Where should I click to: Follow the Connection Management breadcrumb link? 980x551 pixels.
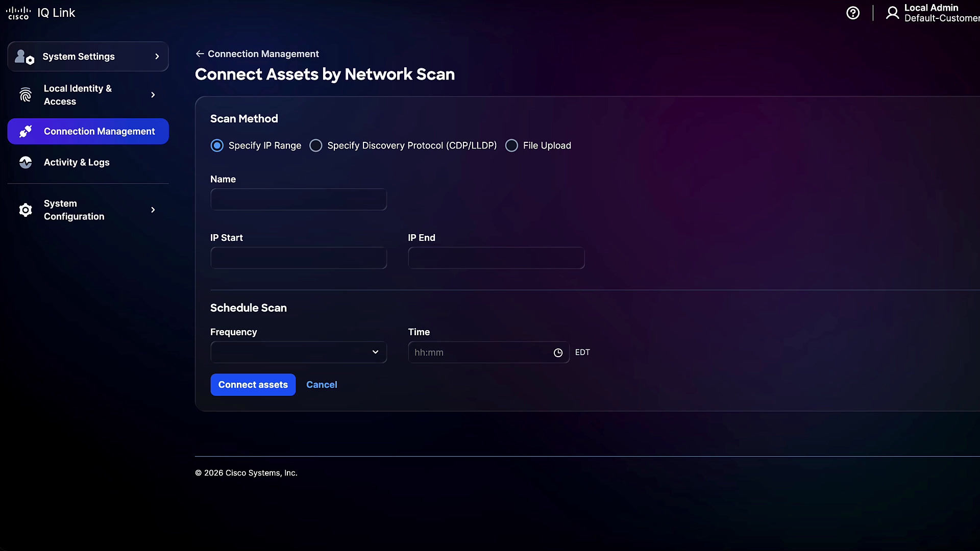263,54
